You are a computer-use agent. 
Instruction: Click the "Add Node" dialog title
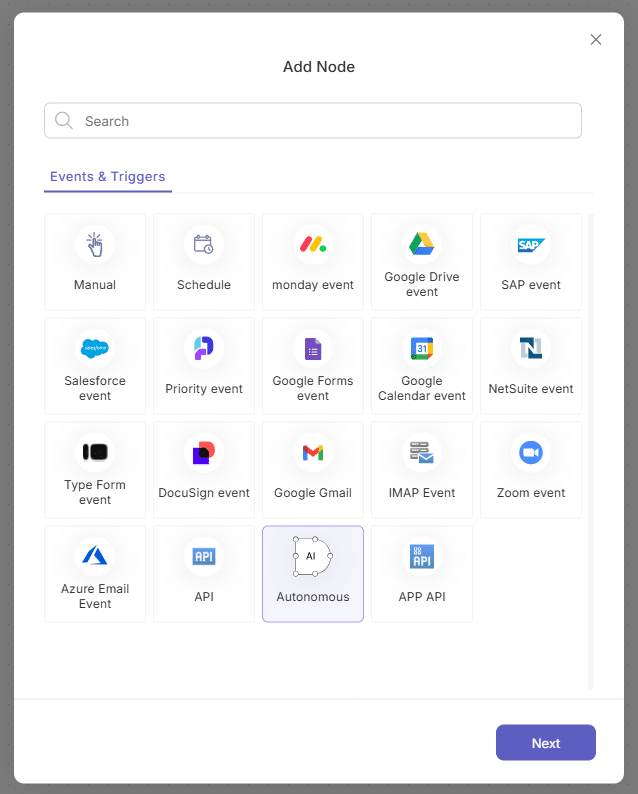(319, 67)
